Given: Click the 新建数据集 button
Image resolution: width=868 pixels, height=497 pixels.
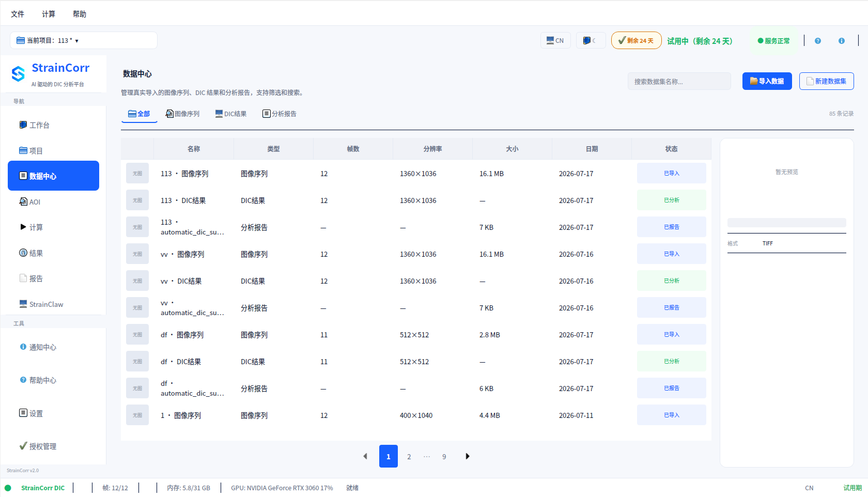Looking at the screenshot, I should coord(826,81).
